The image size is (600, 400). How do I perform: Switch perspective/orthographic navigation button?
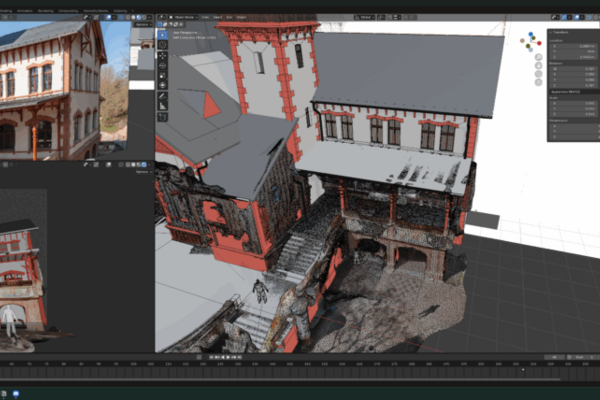pos(538,82)
